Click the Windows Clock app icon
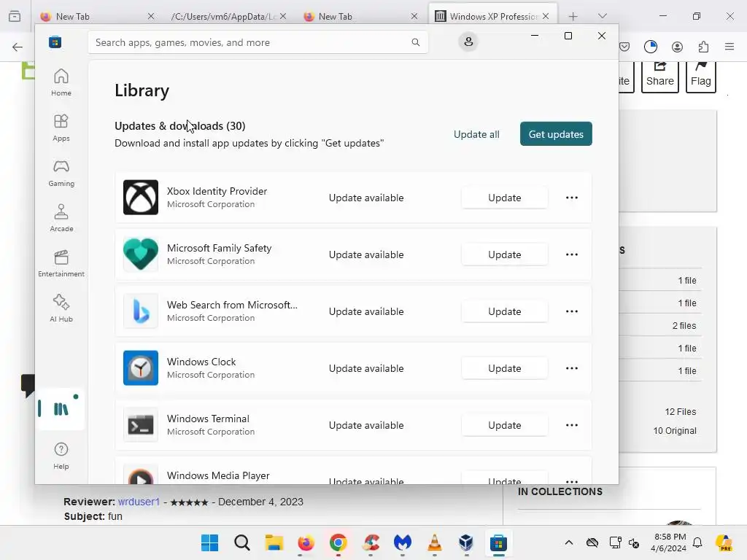747x560 pixels. pos(141,368)
